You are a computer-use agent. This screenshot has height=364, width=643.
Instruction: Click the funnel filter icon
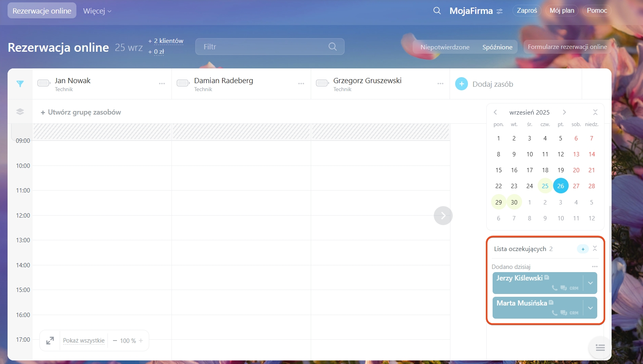coord(20,84)
